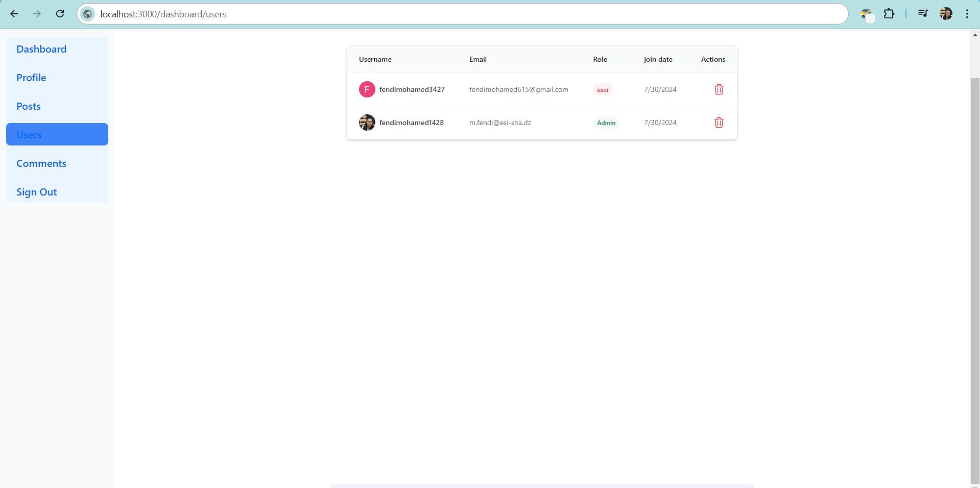This screenshot has width=980, height=488.
Task: Open Posts section in sidebar
Action: (x=29, y=106)
